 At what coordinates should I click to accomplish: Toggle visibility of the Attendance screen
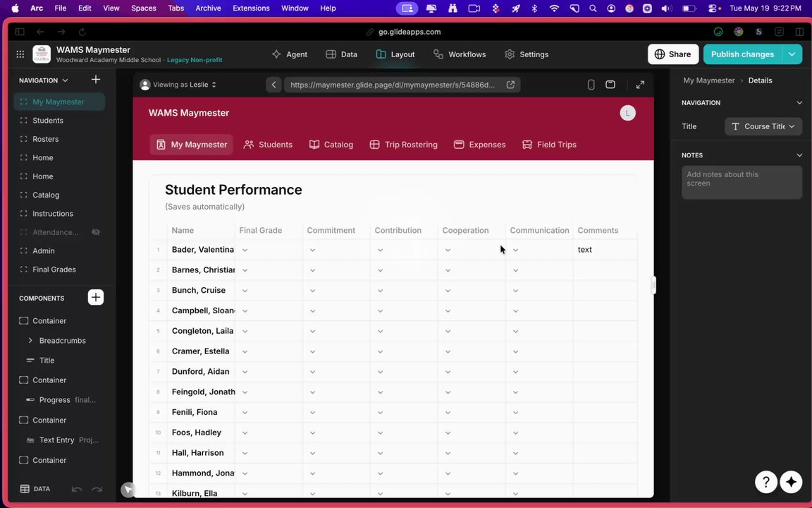click(x=96, y=232)
